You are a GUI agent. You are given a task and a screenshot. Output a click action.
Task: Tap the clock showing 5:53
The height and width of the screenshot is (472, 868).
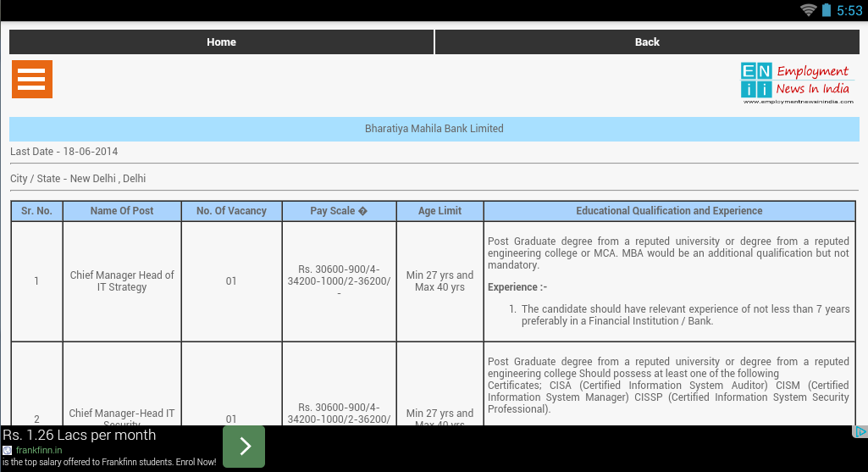coord(849,10)
